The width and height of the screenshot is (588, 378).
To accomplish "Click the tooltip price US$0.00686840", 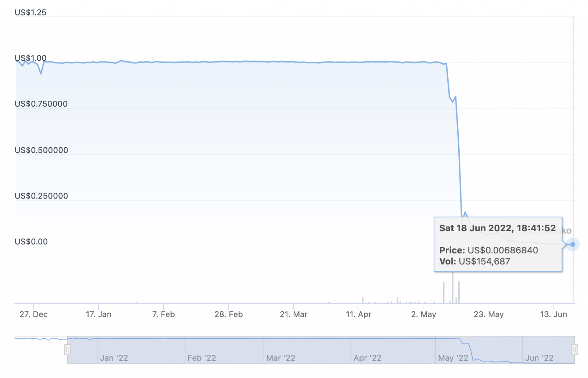I will pos(502,250).
